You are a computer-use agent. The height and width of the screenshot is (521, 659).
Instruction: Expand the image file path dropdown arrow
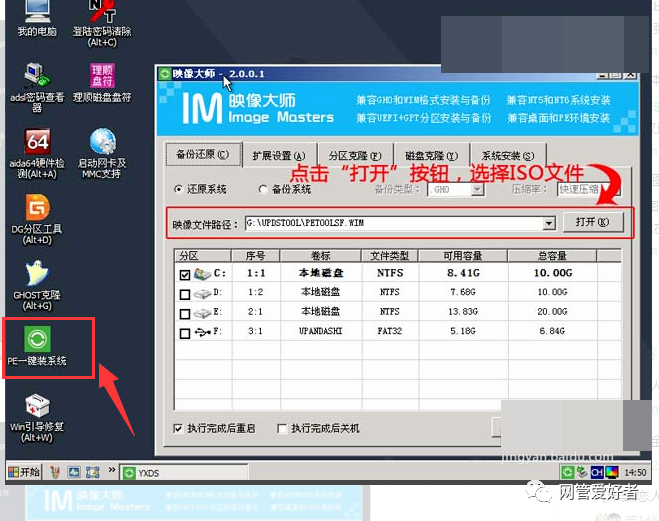[x=549, y=223]
